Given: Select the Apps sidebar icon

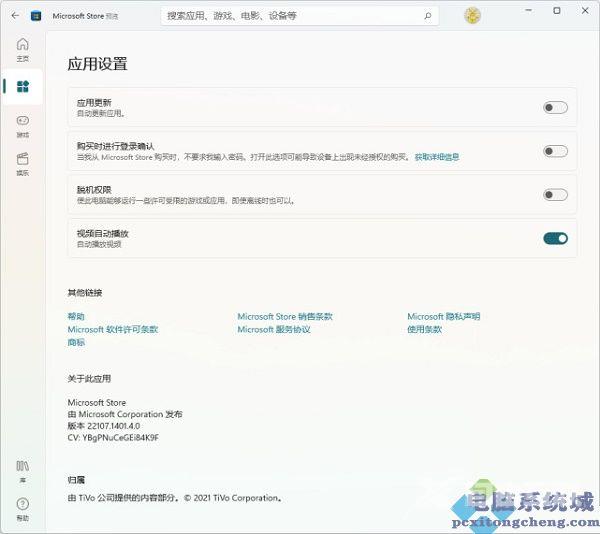Looking at the screenshot, I should pyautogui.click(x=23, y=86).
